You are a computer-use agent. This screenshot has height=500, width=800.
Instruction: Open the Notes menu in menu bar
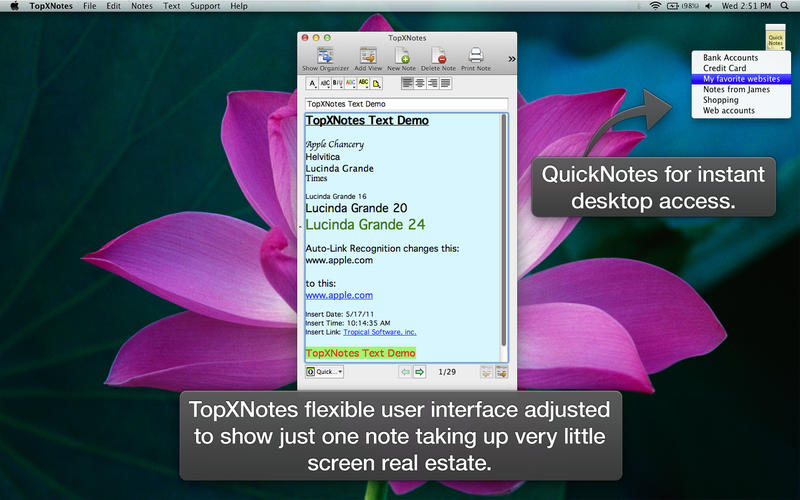coord(141,6)
